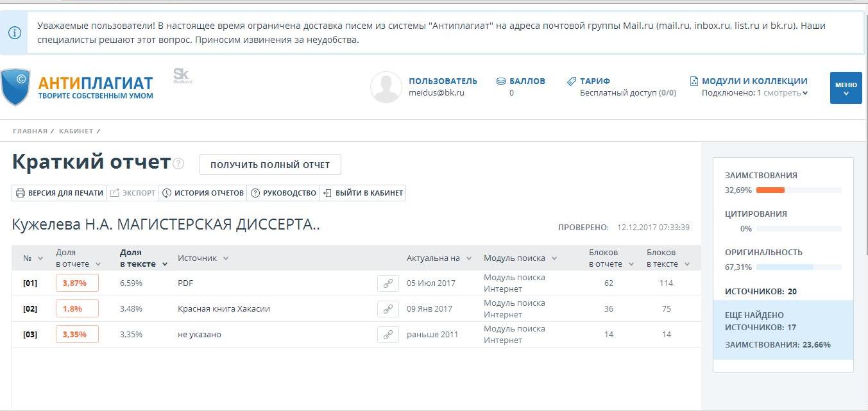This screenshot has height=411, width=868.
Task: Open link icon for Красная книга Хакасии
Action: 387,309
